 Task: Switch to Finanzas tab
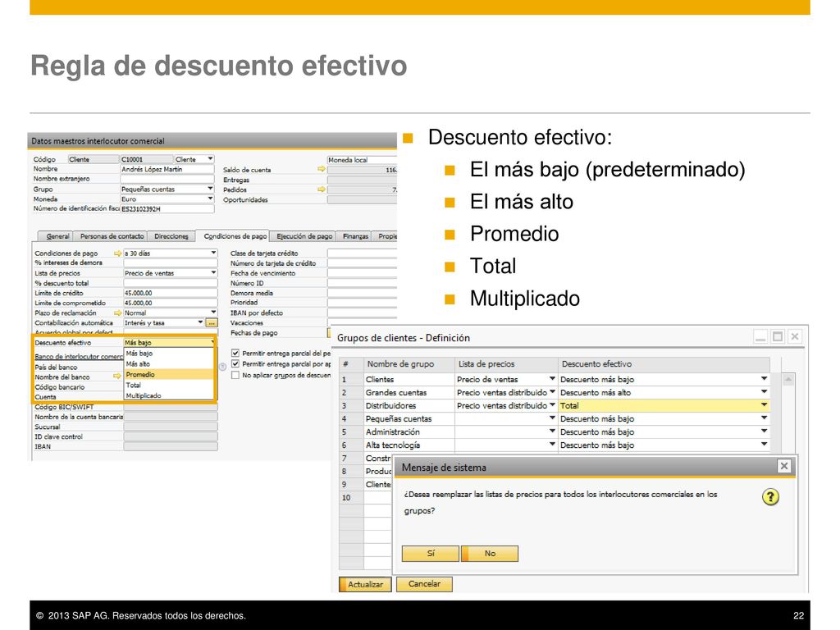pyautogui.click(x=355, y=236)
